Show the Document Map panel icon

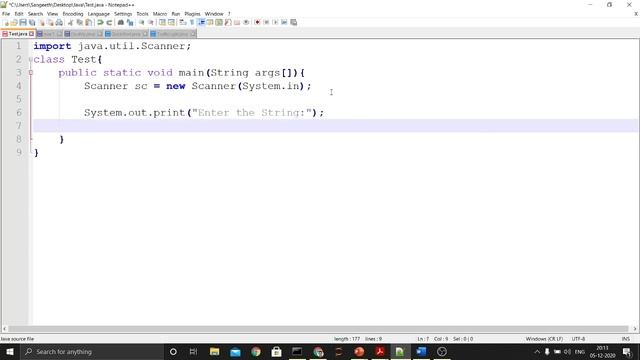pos(219,22)
